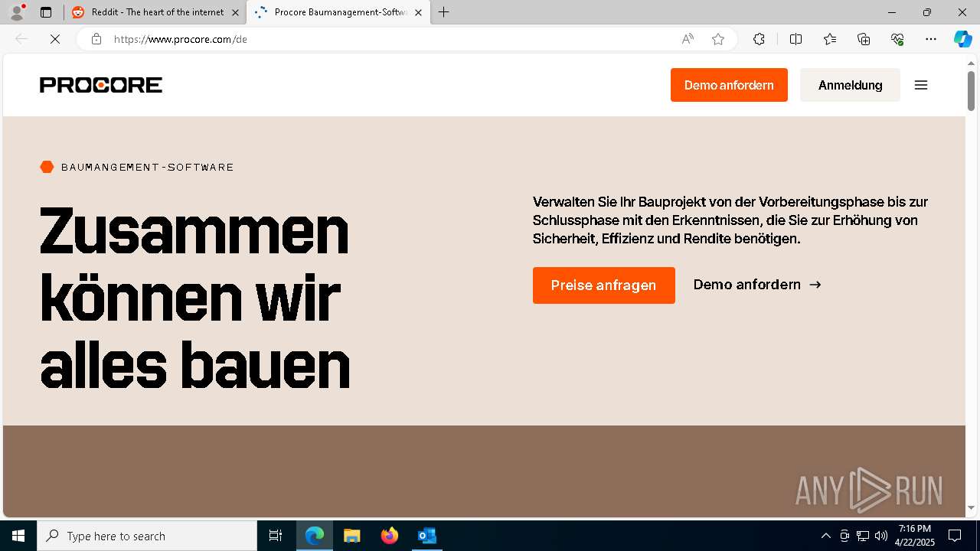Open the Anmeldung login button

click(850, 85)
